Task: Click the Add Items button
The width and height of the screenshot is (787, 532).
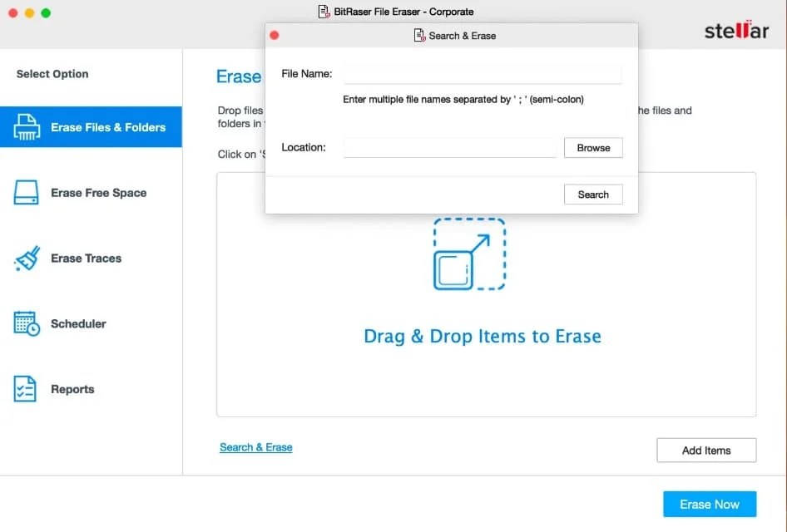Action: click(706, 451)
